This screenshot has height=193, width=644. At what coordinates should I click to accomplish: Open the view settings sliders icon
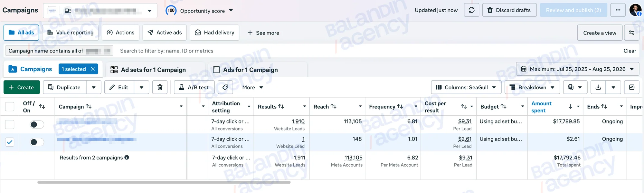(632, 33)
